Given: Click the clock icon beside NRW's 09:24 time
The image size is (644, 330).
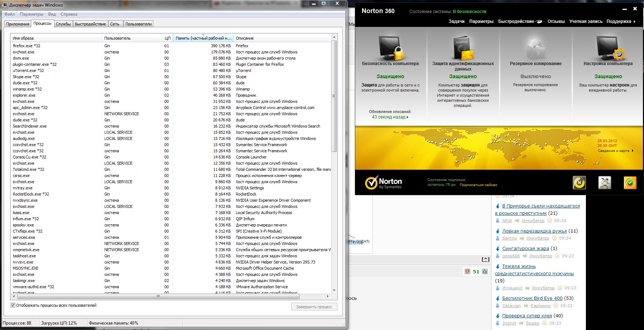Looking at the screenshot, I should pyautogui.click(x=550, y=221).
